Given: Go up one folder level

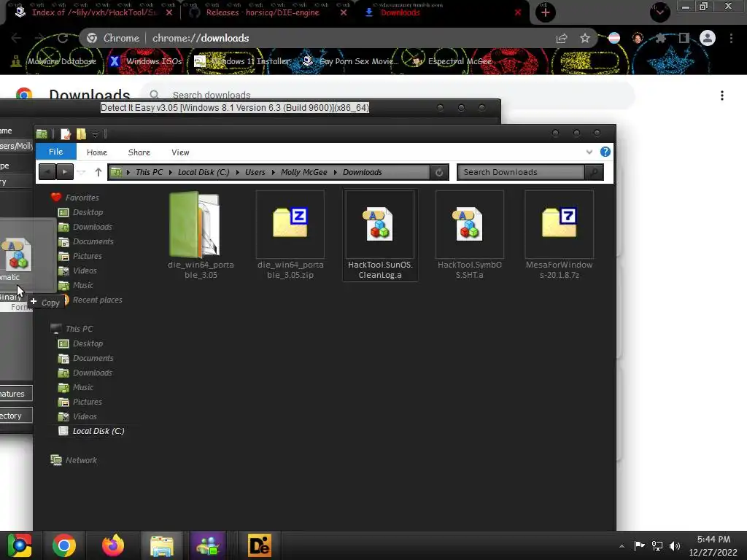Looking at the screenshot, I should click(x=98, y=172).
